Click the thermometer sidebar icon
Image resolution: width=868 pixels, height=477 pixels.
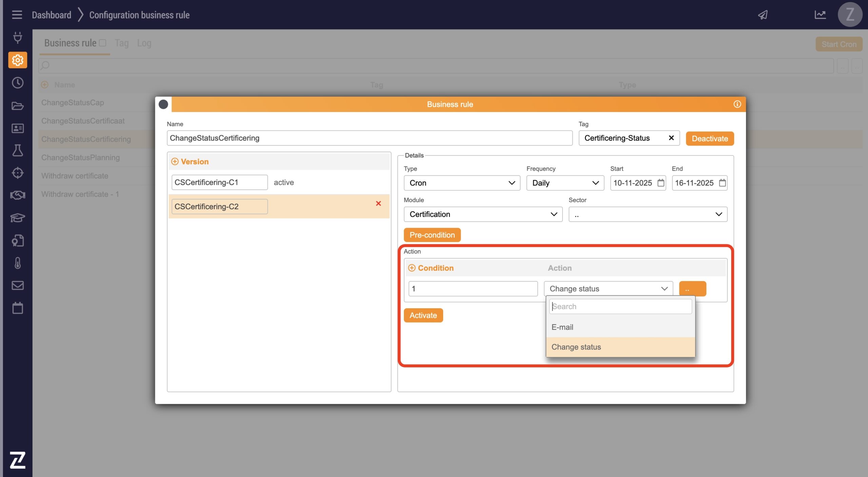(x=18, y=263)
